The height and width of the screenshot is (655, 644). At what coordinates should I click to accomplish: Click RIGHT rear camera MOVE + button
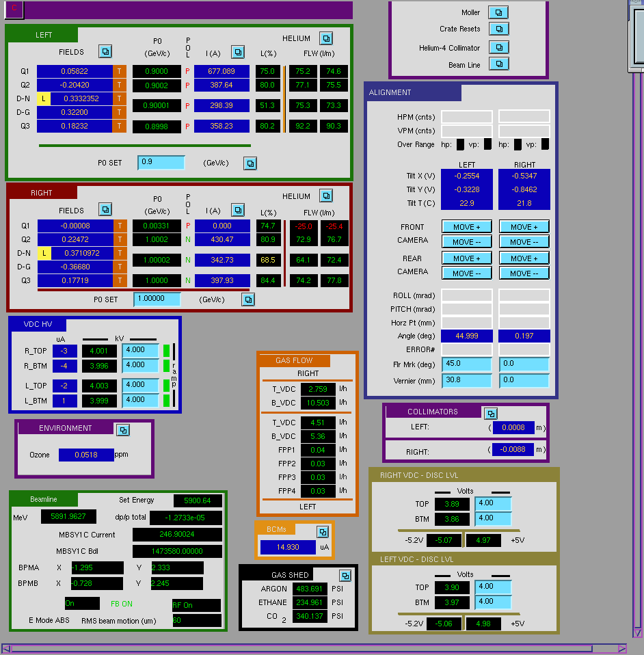point(524,258)
